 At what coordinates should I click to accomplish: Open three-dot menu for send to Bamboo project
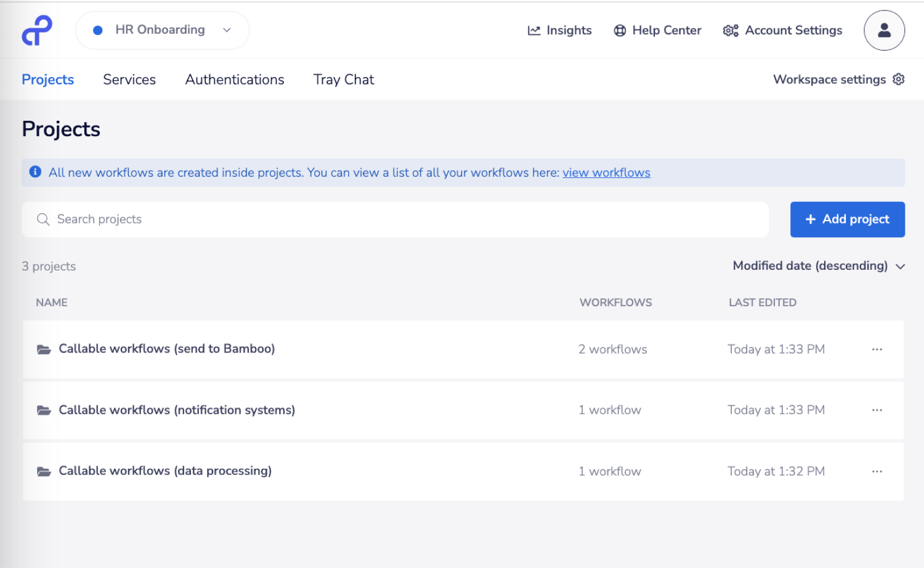tap(877, 349)
